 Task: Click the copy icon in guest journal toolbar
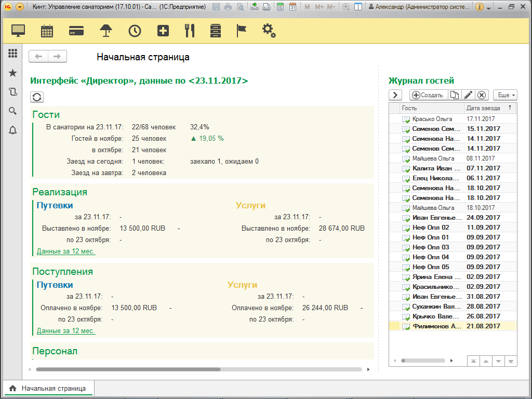tap(454, 95)
